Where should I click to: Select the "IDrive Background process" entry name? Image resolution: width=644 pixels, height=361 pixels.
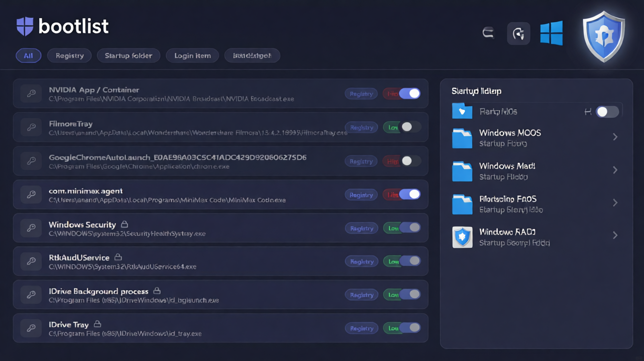(98, 291)
